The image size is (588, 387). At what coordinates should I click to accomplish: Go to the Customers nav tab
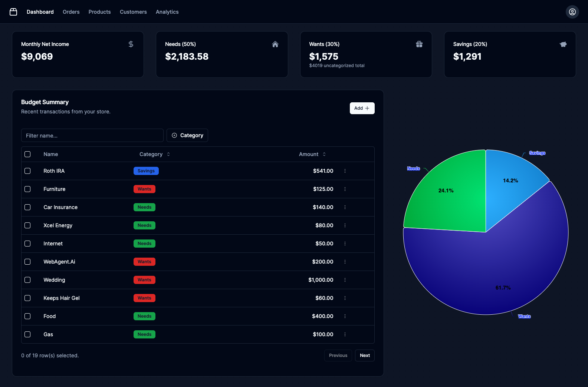[x=133, y=12]
